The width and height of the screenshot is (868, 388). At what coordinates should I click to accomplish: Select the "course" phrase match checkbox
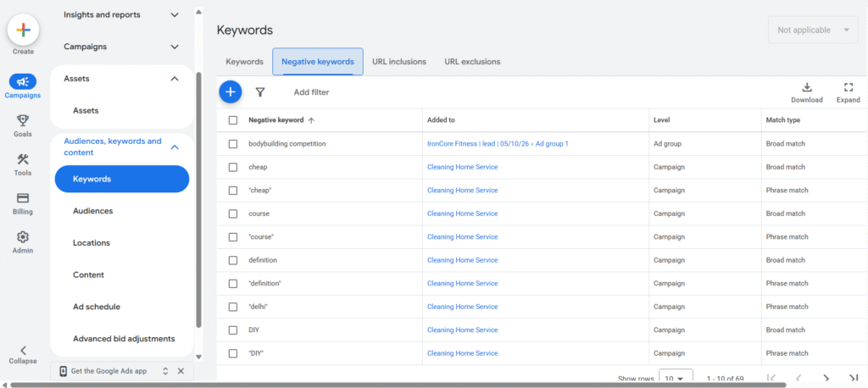coord(233,237)
